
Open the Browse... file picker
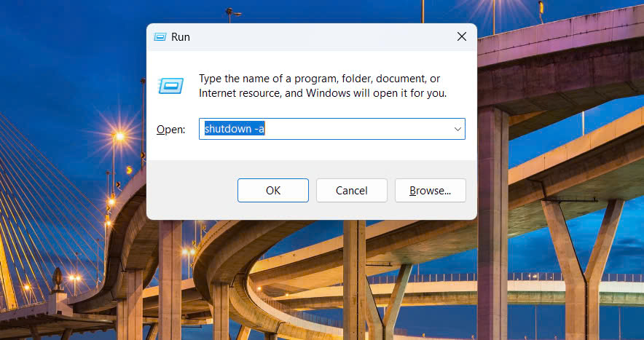click(x=430, y=191)
